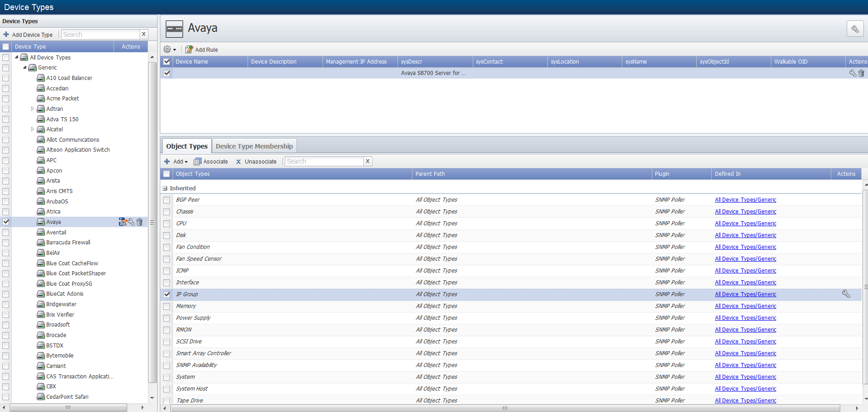Viewport: 868px width, 412px height.
Task: Click the APC device icon
Action: (x=41, y=160)
